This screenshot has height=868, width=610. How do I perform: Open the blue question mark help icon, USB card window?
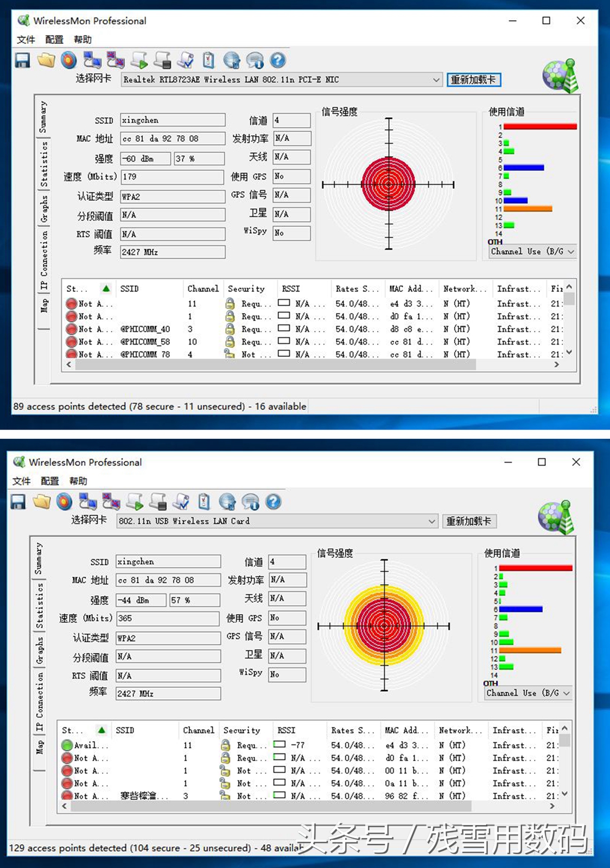point(274,502)
